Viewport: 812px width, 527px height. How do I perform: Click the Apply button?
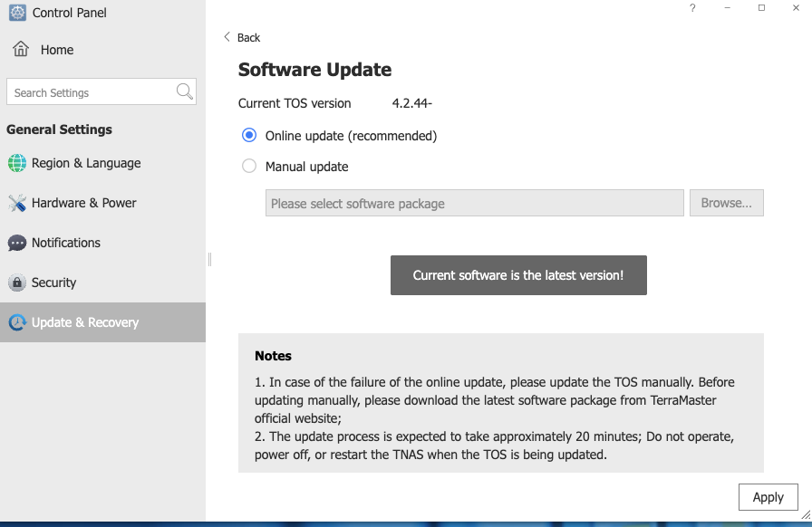click(768, 497)
